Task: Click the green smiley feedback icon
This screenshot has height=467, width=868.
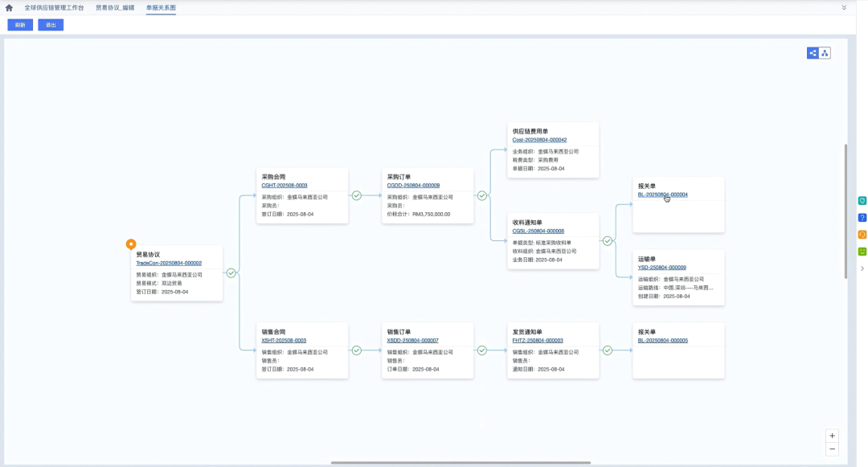Action: [x=862, y=252]
